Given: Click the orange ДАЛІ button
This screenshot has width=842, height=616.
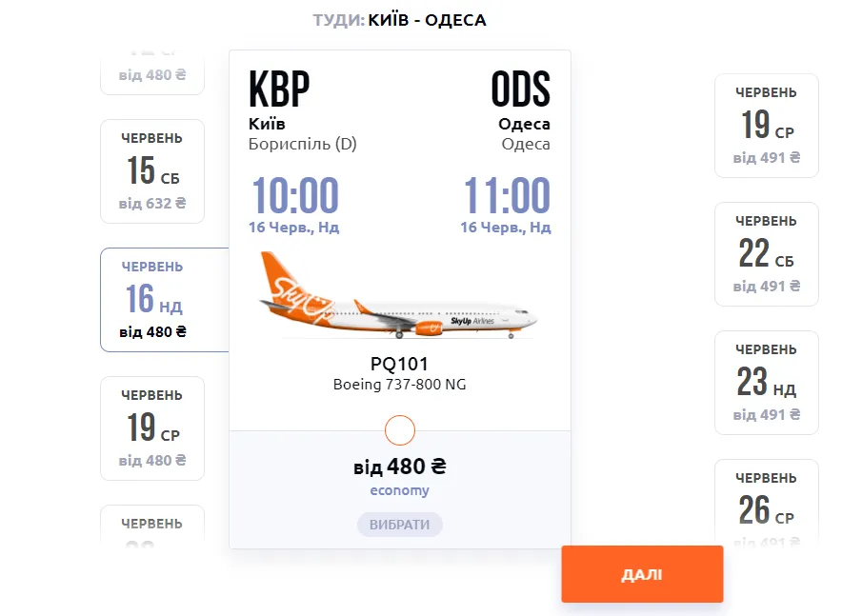Looking at the screenshot, I should [x=642, y=574].
